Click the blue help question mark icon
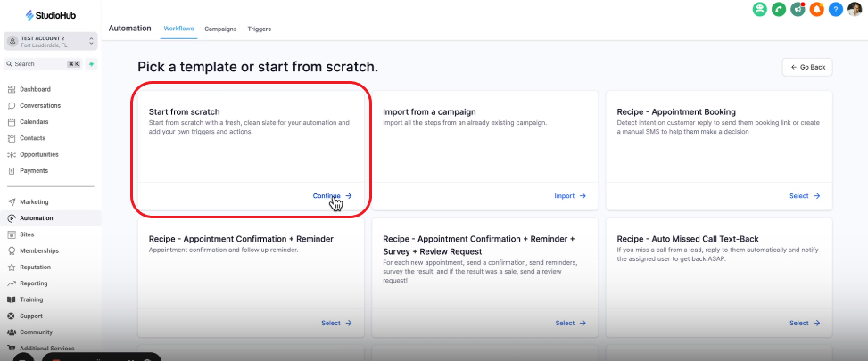Image resolution: width=868 pixels, height=361 pixels. pyautogui.click(x=835, y=9)
